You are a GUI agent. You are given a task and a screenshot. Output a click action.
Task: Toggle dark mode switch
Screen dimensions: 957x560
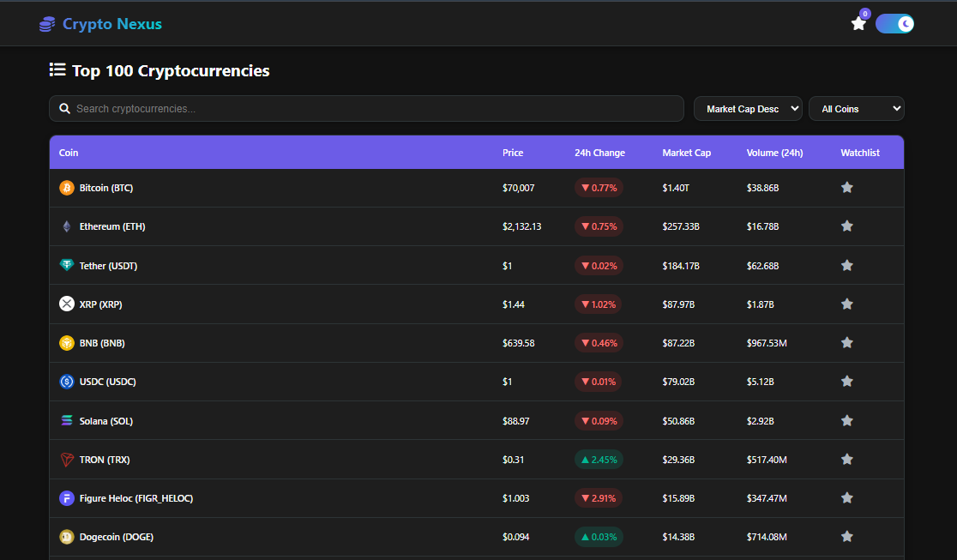tap(895, 23)
